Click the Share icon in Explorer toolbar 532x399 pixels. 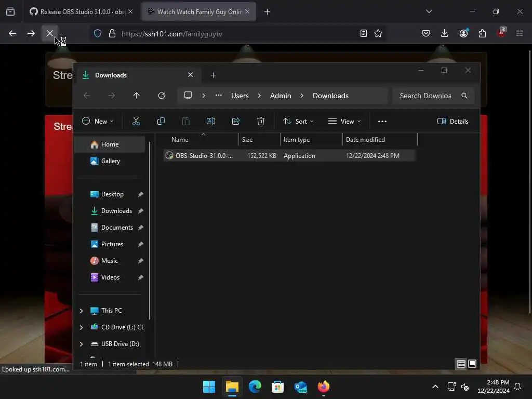(x=236, y=121)
